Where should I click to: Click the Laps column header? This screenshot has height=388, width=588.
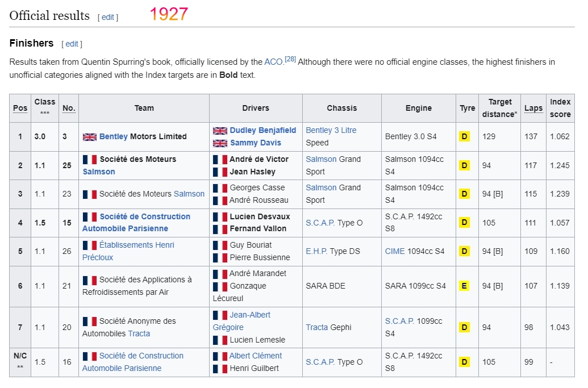click(533, 109)
